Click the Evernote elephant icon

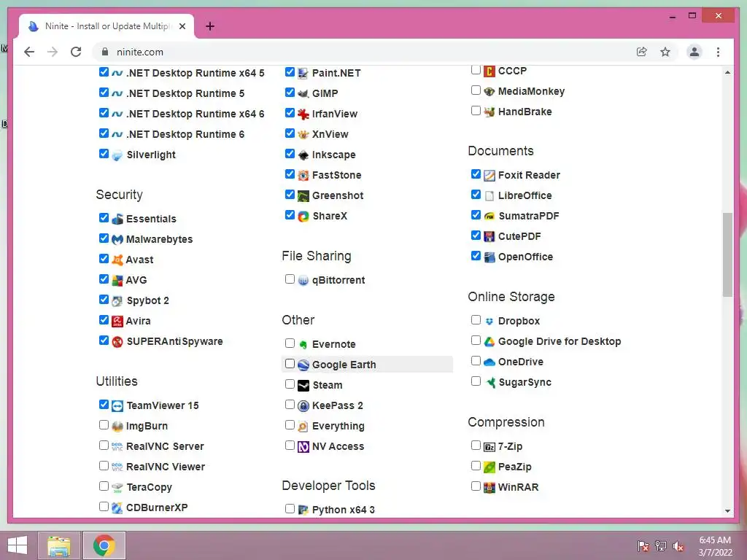[303, 345]
